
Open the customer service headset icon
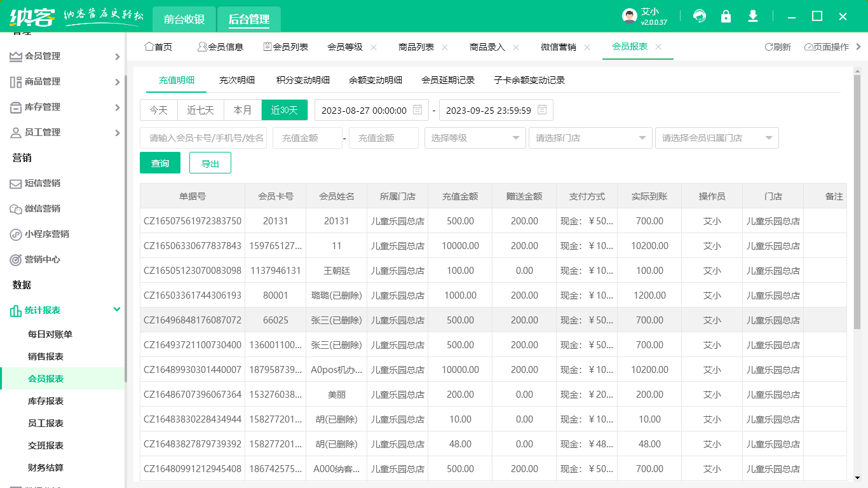point(699,16)
